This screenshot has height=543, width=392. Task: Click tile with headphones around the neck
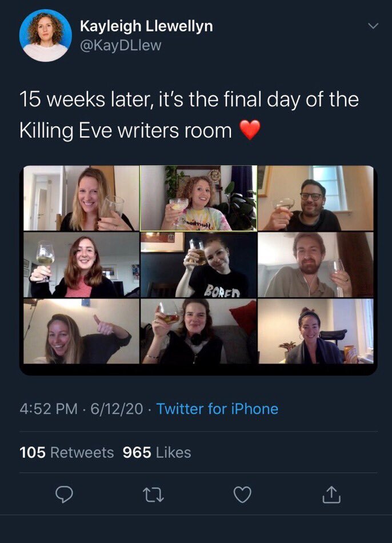(x=198, y=331)
